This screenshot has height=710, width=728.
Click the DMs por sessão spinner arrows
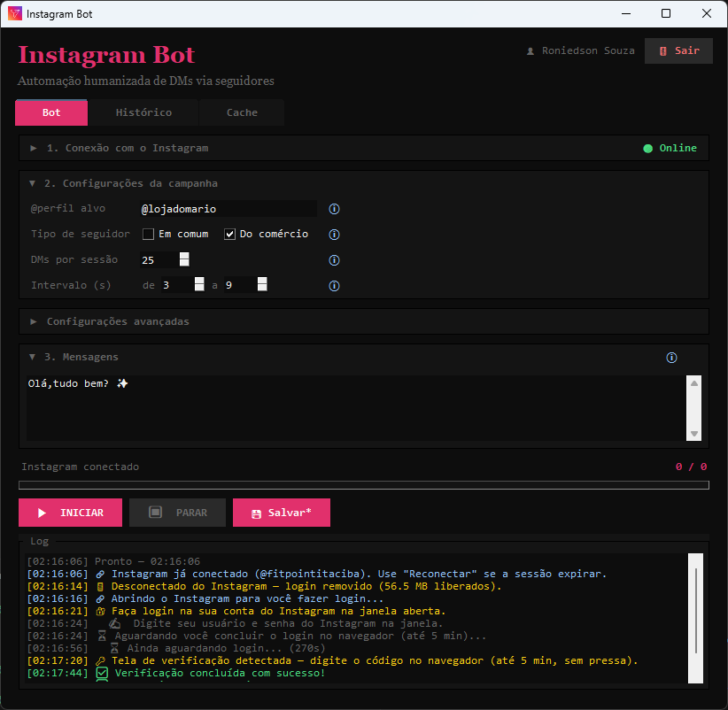tap(184, 259)
